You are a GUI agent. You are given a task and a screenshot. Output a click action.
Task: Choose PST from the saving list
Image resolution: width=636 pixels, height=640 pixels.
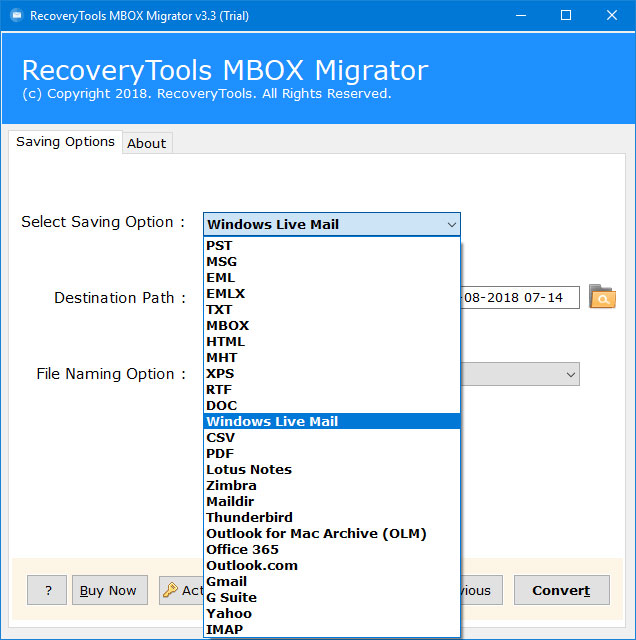(x=332, y=246)
